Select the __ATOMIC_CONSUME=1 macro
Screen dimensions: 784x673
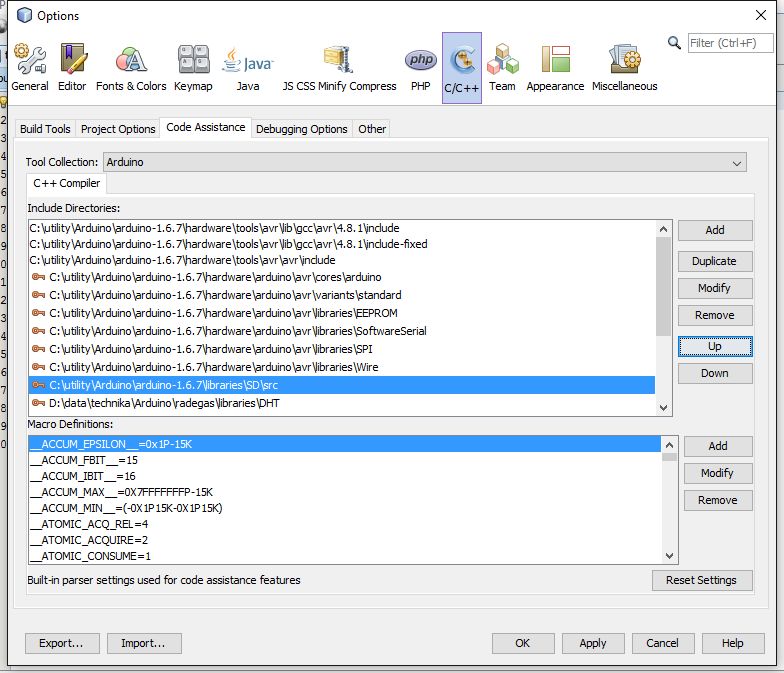[345, 556]
